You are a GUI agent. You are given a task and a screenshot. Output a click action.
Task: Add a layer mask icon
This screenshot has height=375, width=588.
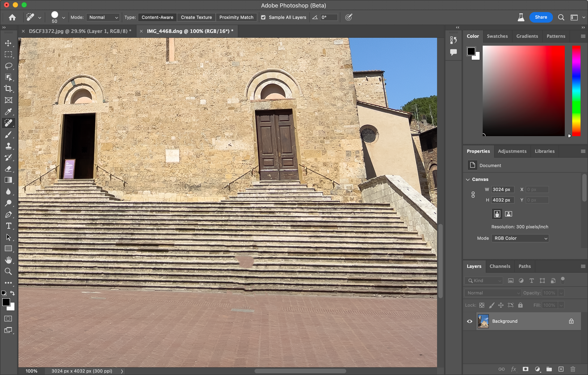point(525,369)
